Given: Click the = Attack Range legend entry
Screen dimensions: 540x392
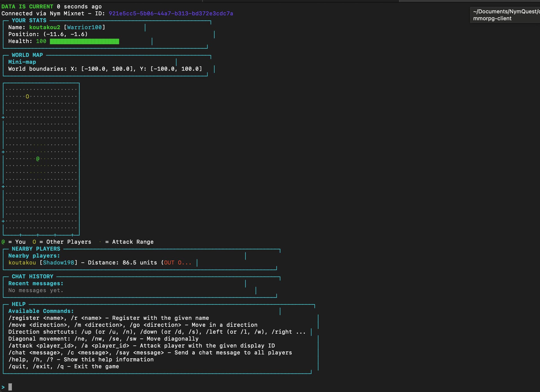Looking at the screenshot, I should [126, 242].
